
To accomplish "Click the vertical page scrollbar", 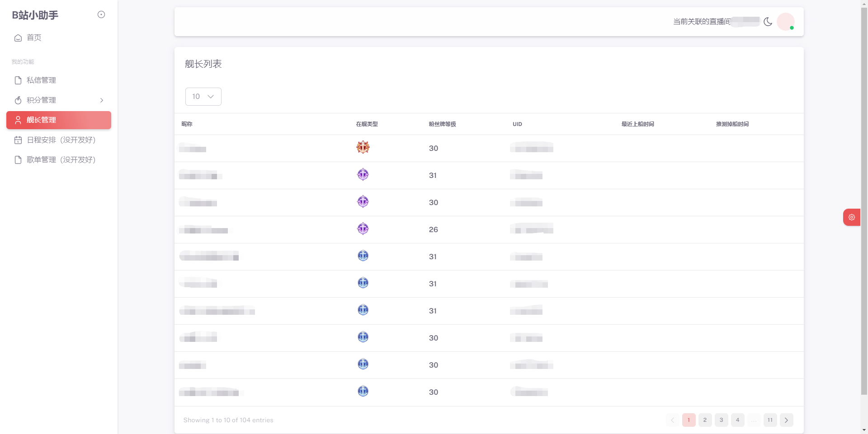I will [864, 199].
